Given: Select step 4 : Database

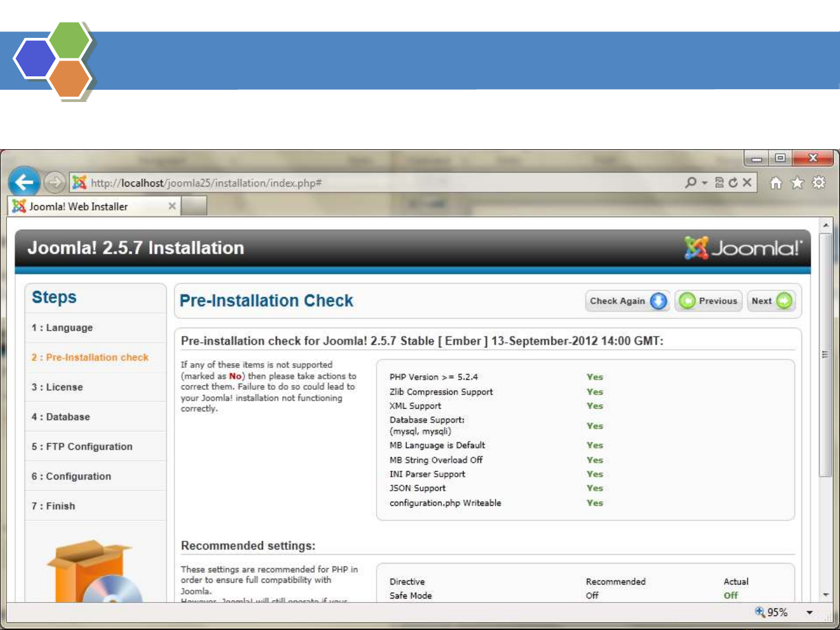Looking at the screenshot, I should [x=61, y=417].
